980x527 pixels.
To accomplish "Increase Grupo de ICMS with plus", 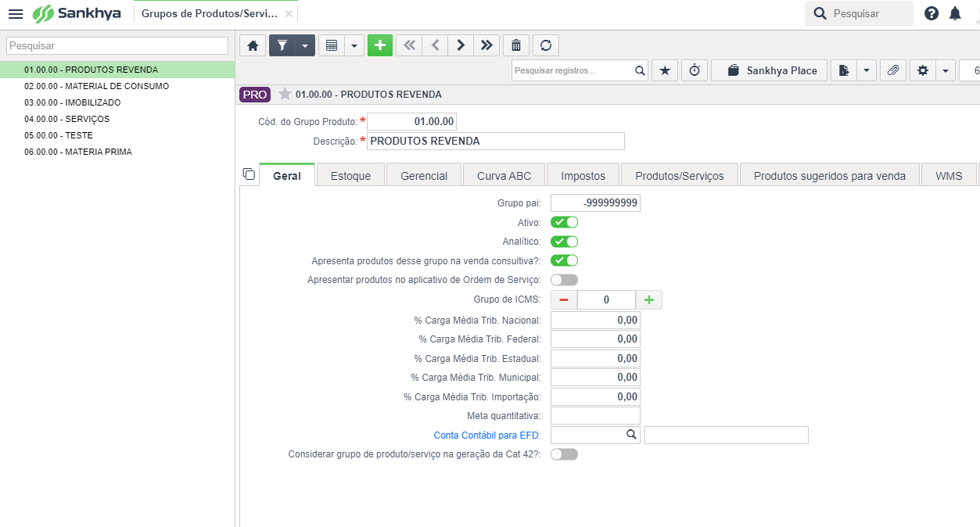I will pyautogui.click(x=649, y=300).
